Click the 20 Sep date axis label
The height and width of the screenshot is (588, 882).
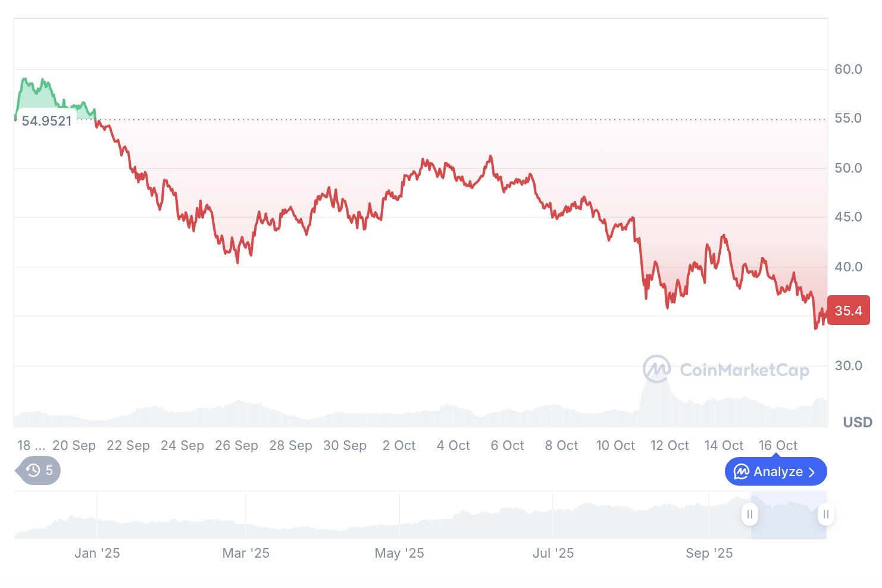coord(74,446)
